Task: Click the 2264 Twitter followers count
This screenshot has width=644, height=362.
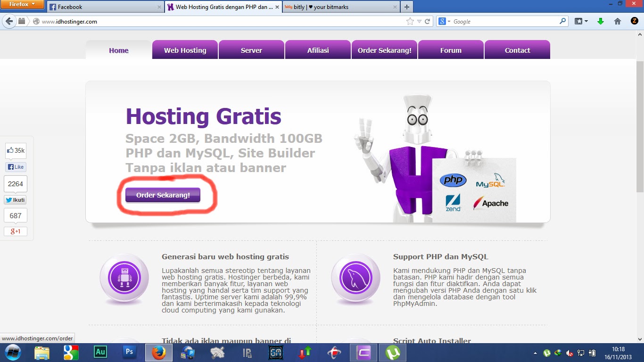Action: click(x=16, y=184)
